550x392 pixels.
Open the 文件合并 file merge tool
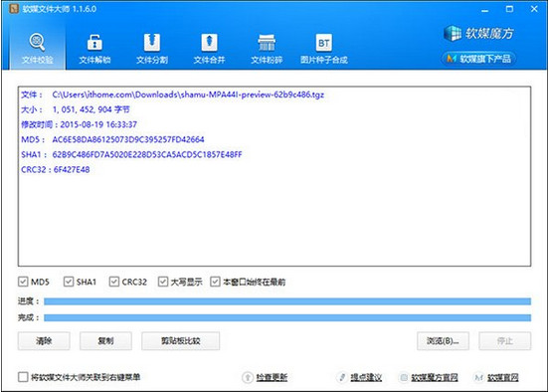pos(209,48)
